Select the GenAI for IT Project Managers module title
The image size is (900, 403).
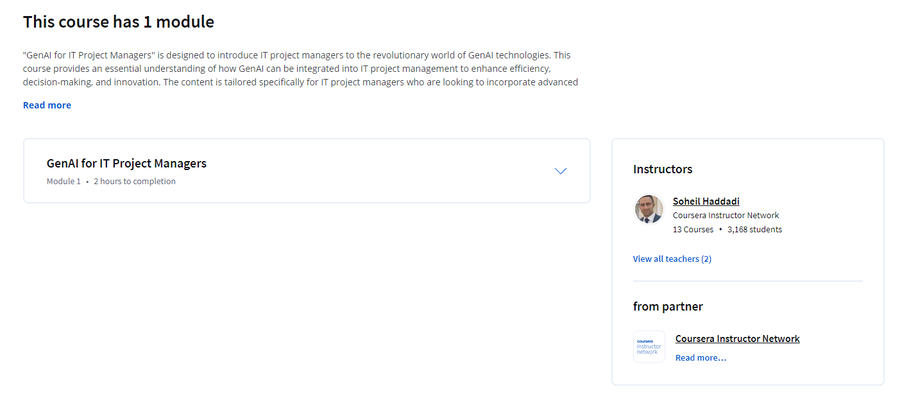[126, 163]
